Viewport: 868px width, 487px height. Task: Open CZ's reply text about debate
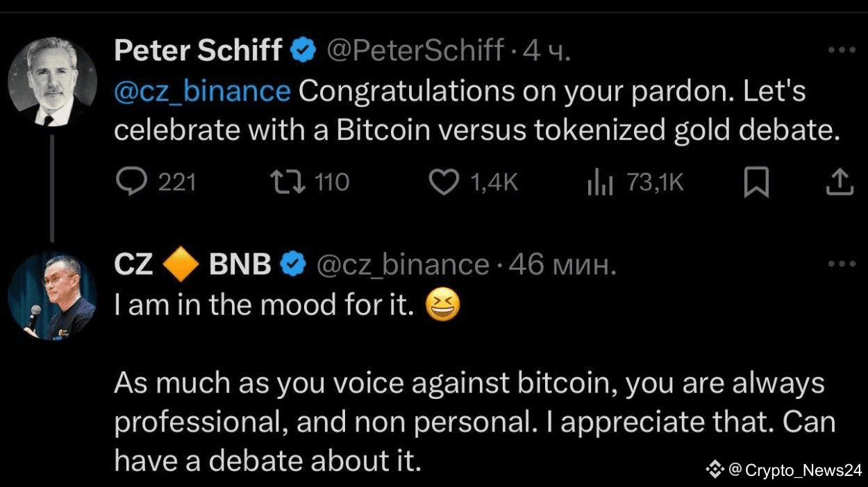(472, 422)
